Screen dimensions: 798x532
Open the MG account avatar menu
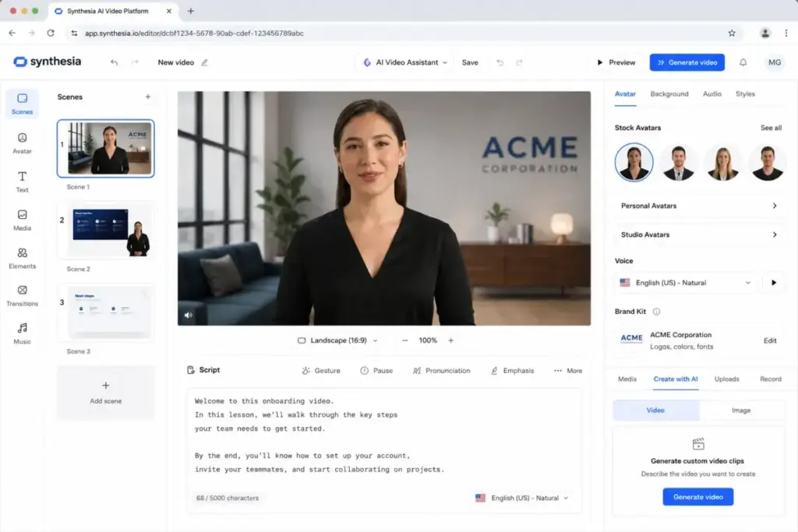[x=775, y=62]
